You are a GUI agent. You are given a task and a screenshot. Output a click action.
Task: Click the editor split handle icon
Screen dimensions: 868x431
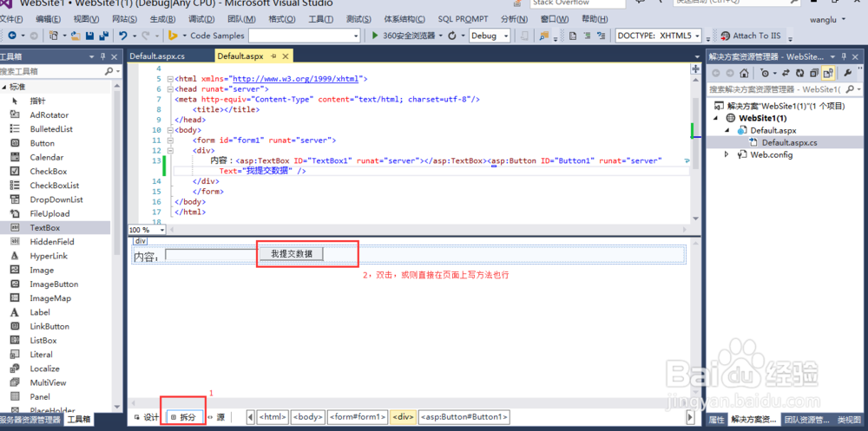click(696, 69)
